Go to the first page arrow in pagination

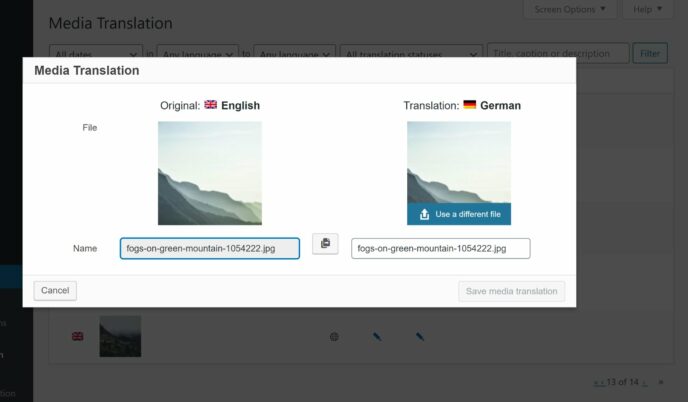596,383
